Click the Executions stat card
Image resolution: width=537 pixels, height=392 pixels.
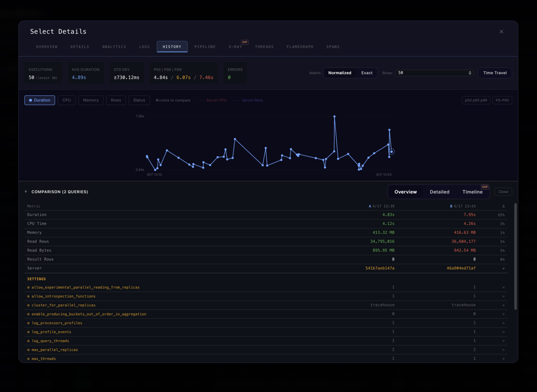(x=43, y=73)
